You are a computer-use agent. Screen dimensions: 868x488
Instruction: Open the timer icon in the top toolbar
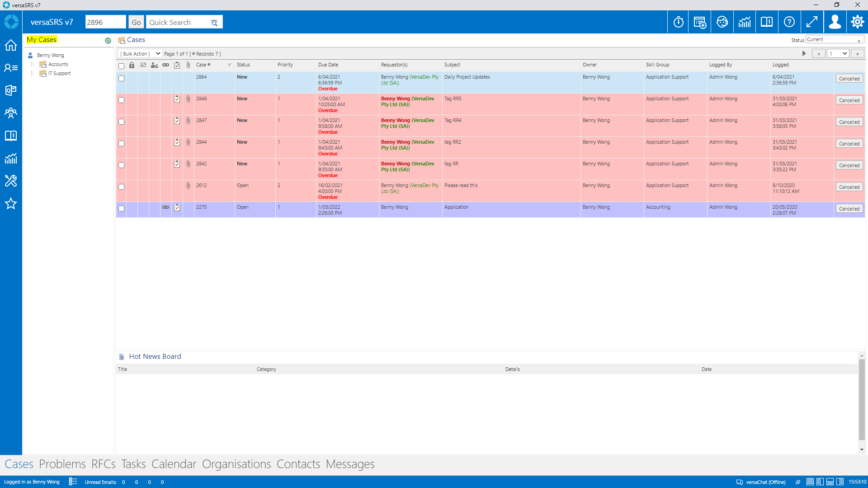tap(678, 21)
